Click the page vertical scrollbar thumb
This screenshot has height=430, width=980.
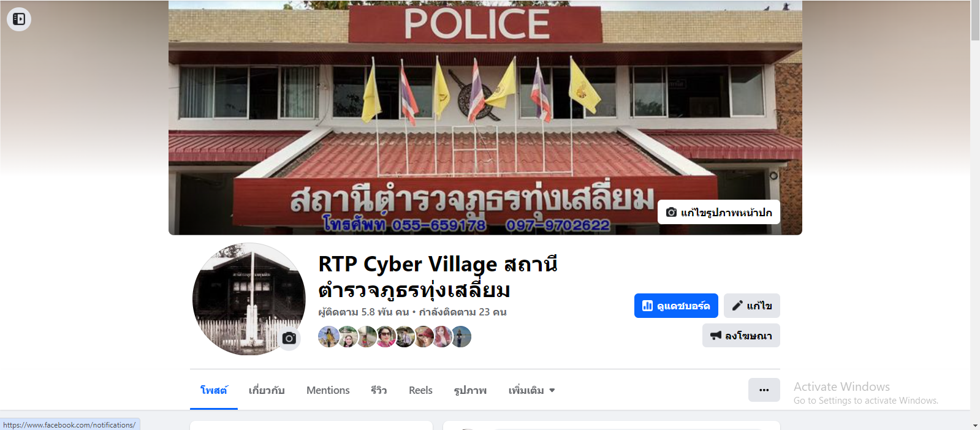(x=975, y=21)
